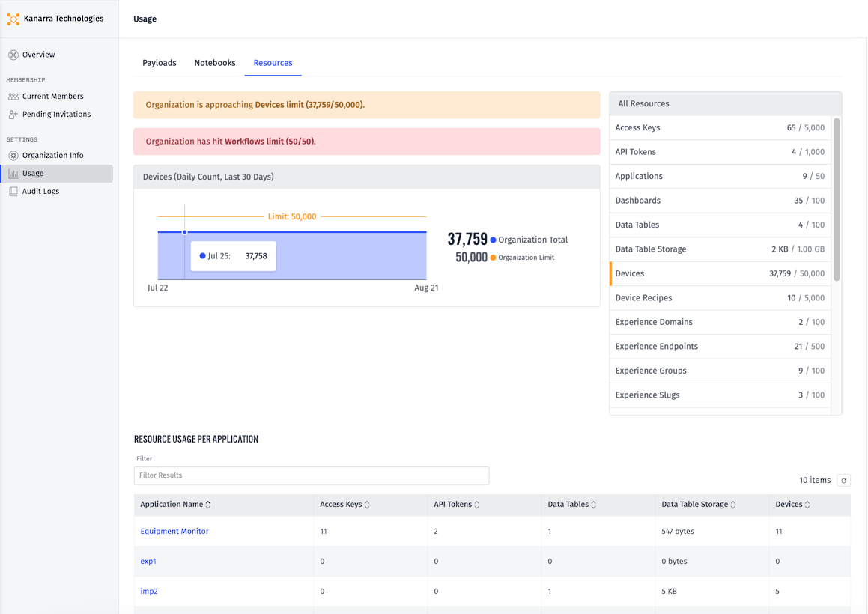Click the orange Organization Limit legend dot
The width and height of the screenshot is (868, 614).
(494, 258)
